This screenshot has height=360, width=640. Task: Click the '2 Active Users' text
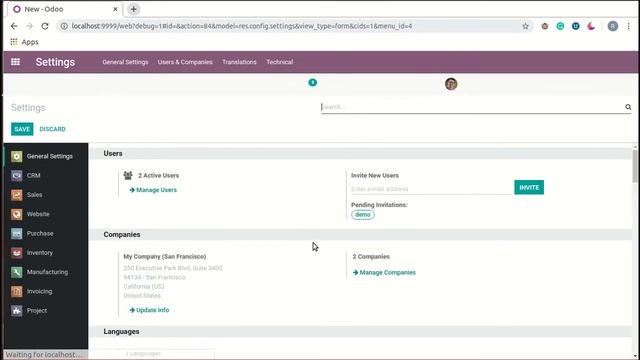158,176
